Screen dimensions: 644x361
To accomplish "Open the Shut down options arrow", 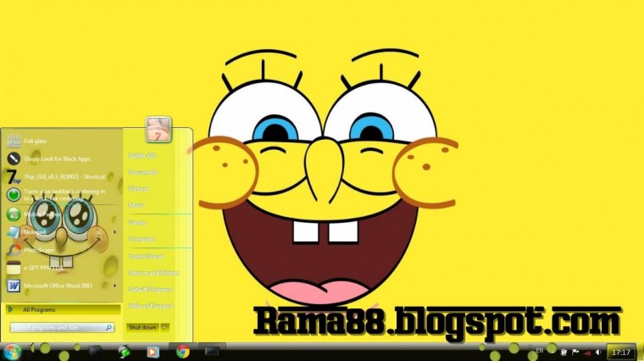I will (x=164, y=327).
